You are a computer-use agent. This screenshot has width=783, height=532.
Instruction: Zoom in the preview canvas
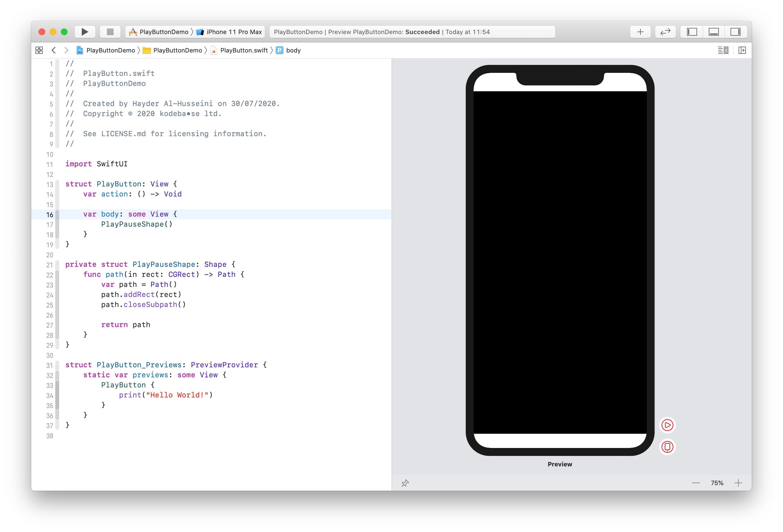(x=738, y=483)
